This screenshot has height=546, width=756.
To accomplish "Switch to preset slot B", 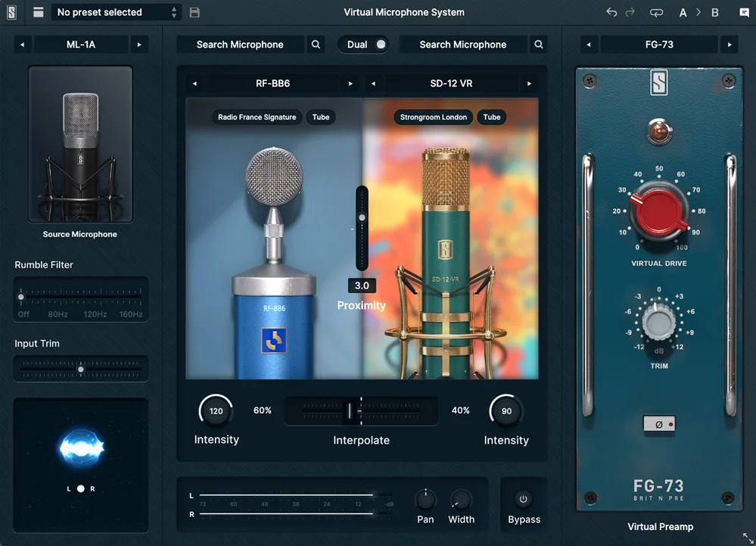I will (715, 12).
